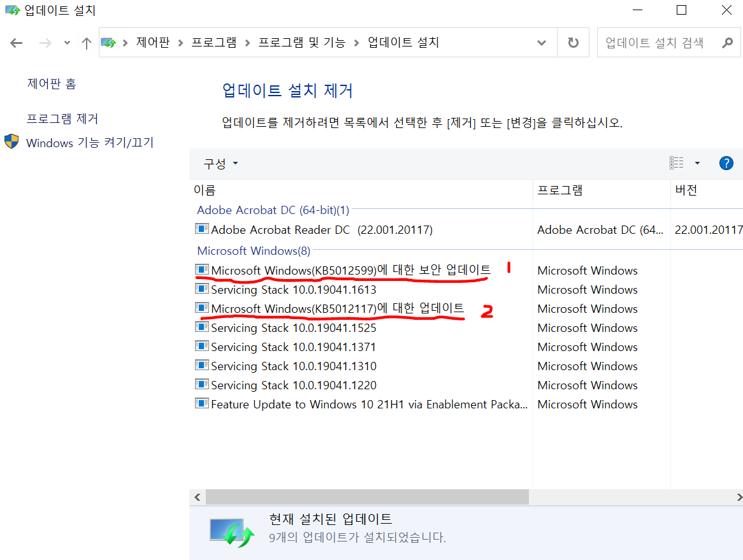Collapse the Adobe Acrobat DC (64-bit) group
The width and height of the screenshot is (743, 560).
coord(273,210)
